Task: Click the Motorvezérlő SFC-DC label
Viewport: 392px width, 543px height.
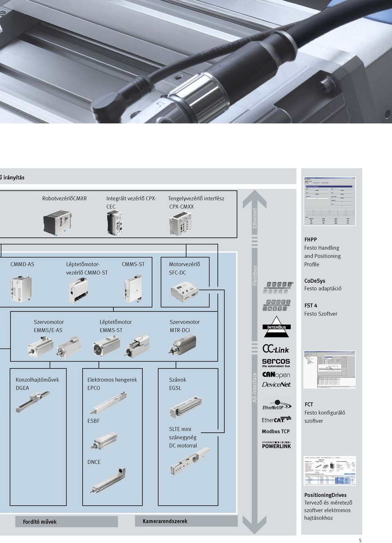Action: (185, 268)
